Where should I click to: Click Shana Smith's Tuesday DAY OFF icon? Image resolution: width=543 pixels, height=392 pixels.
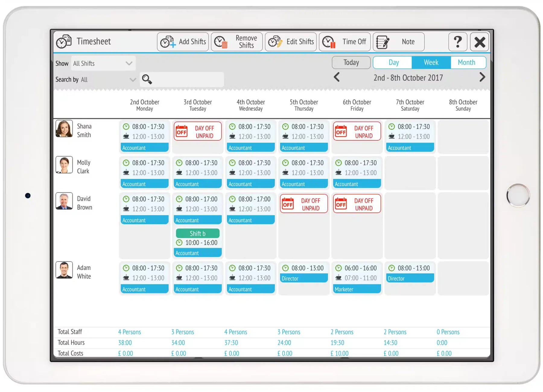click(182, 131)
